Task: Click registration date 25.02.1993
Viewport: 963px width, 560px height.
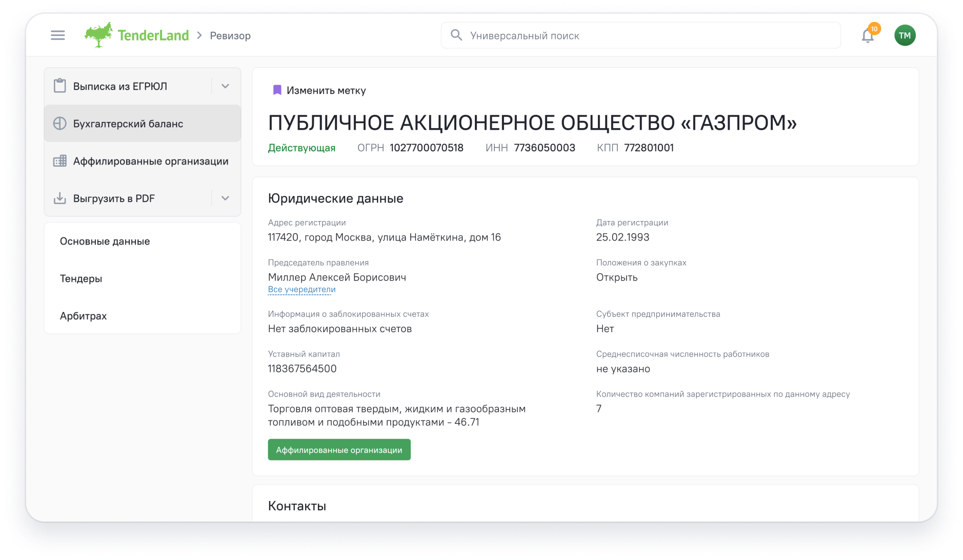Action: (623, 237)
